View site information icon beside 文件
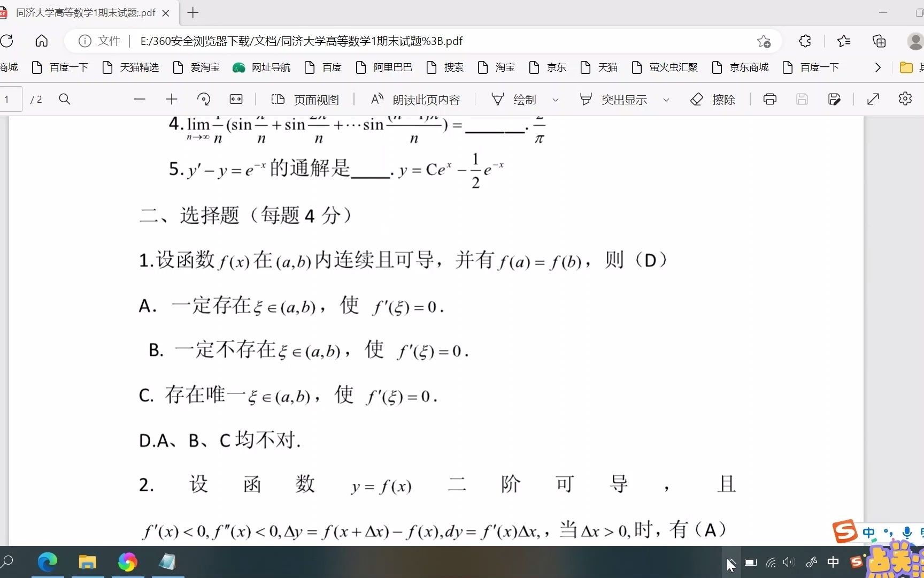 coord(84,41)
